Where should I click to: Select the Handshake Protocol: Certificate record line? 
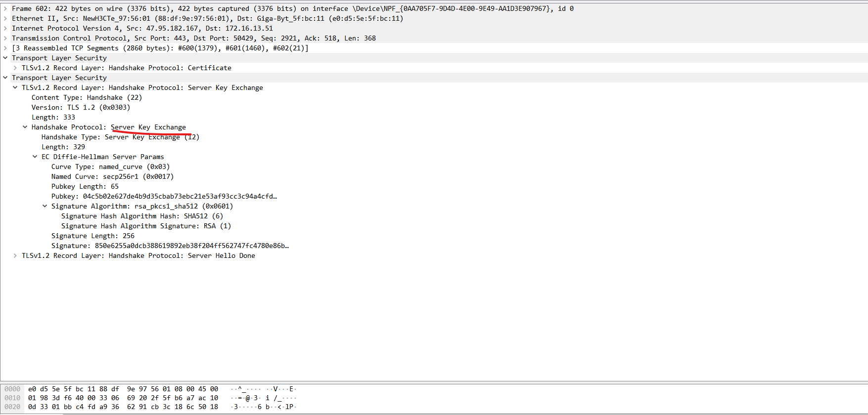tap(127, 68)
